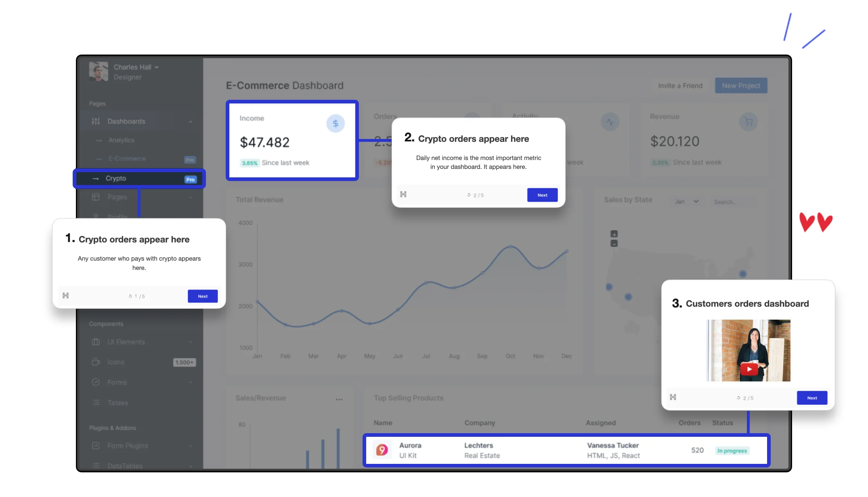
Task: Click Invite a Friend button
Action: (680, 86)
